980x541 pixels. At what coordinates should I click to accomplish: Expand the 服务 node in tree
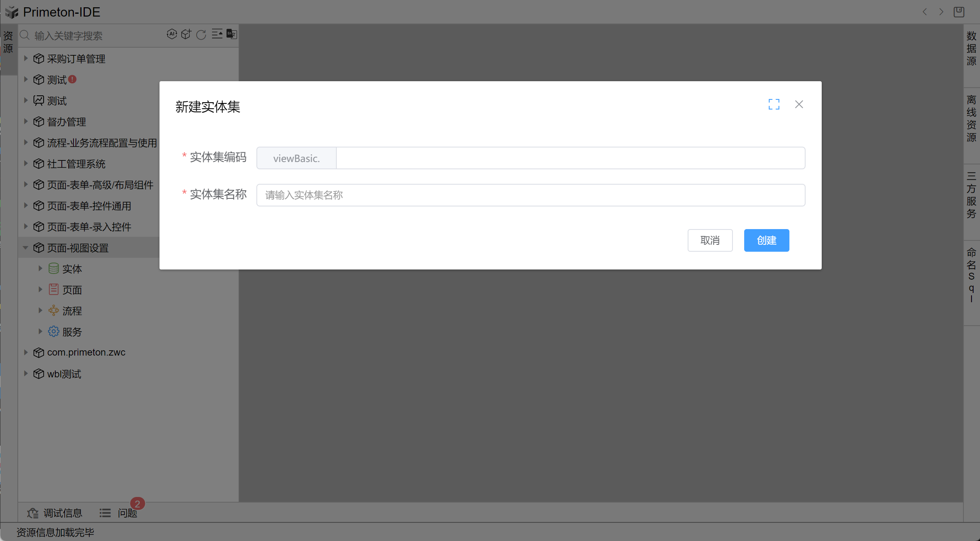tap(40, 331)
